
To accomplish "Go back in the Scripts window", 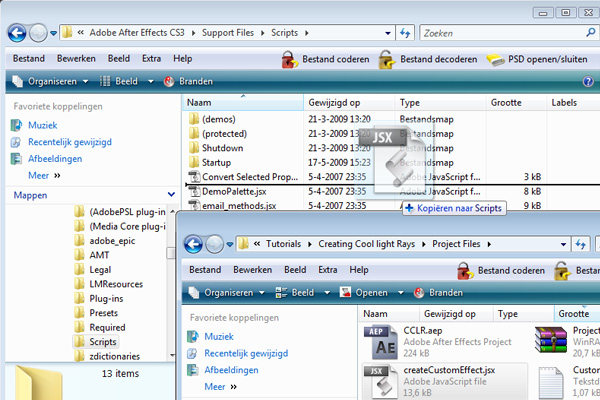I will (x=17, y=33).
